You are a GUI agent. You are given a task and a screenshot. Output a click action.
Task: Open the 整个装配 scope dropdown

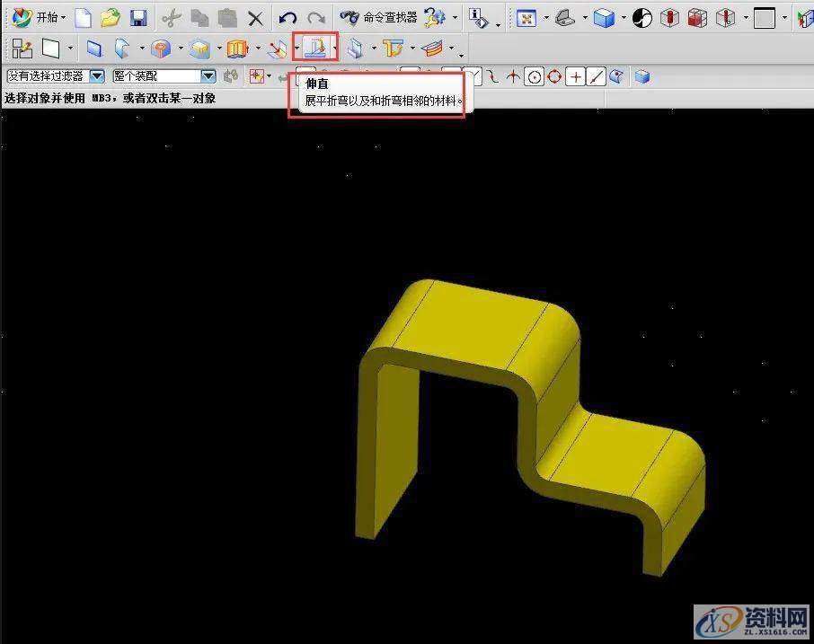(208, 77)
